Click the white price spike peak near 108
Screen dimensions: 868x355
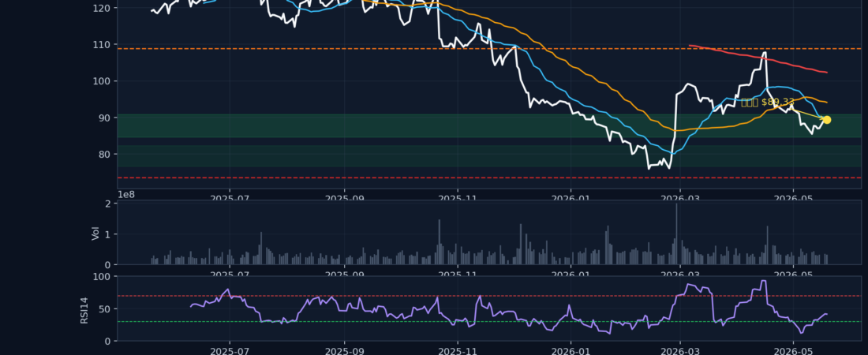[x=765, y=53]
